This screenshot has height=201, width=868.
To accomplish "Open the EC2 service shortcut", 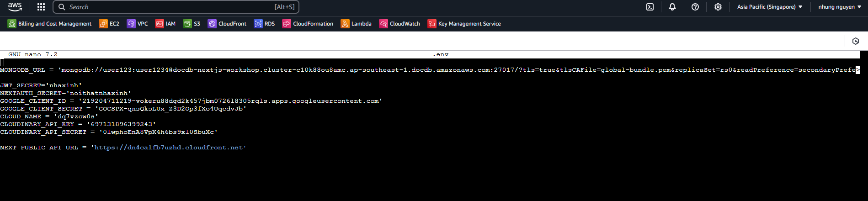I will [x=109, y=24].
